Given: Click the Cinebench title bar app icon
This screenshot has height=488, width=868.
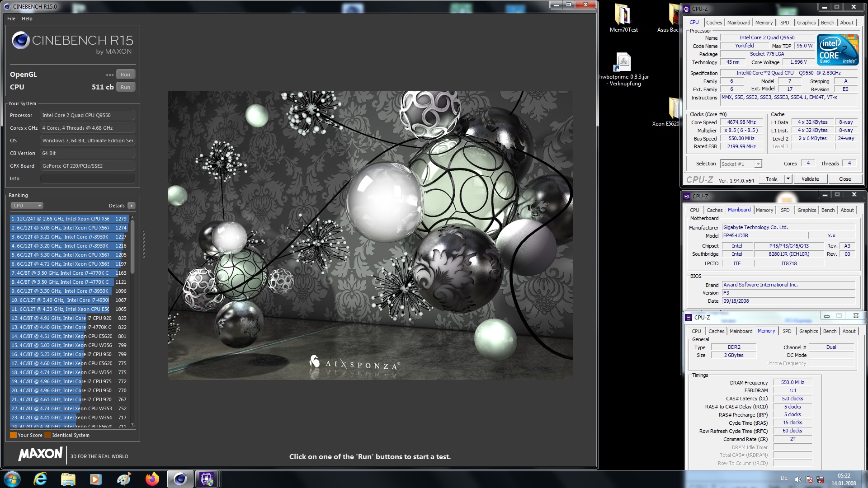Looking at the screenshot, I should point(7,6).
